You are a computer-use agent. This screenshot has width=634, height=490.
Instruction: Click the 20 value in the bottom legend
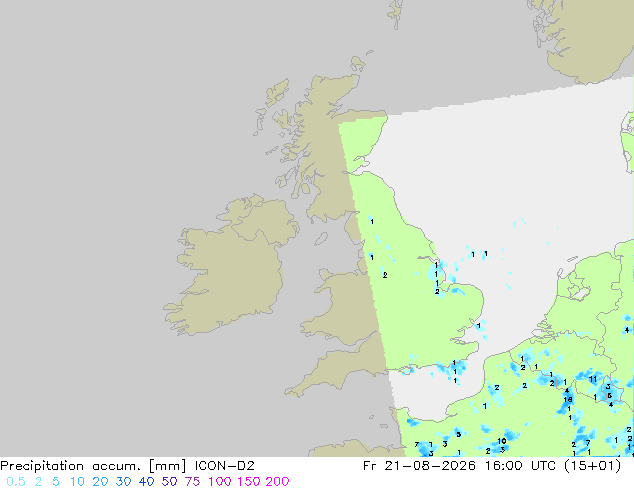[100, 482]
